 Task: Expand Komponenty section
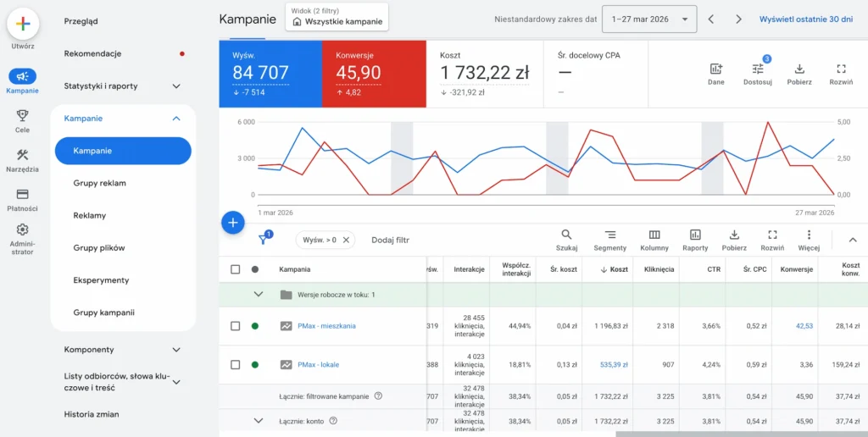176,350
